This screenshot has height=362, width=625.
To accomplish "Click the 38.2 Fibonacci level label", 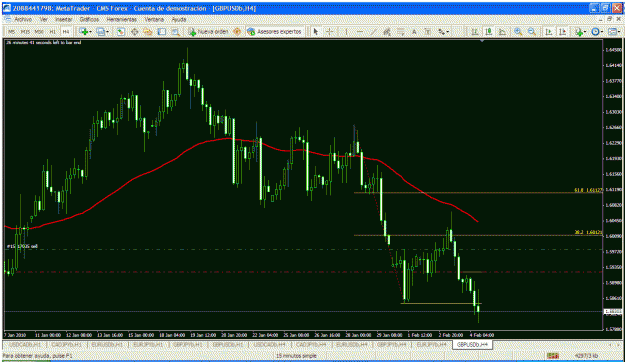I will click(x=588, y=232).
